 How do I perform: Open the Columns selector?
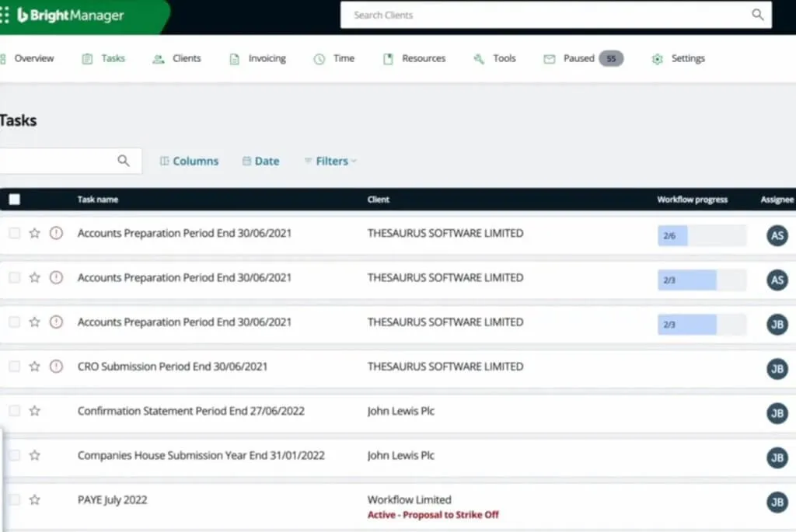tap(190, 161)
